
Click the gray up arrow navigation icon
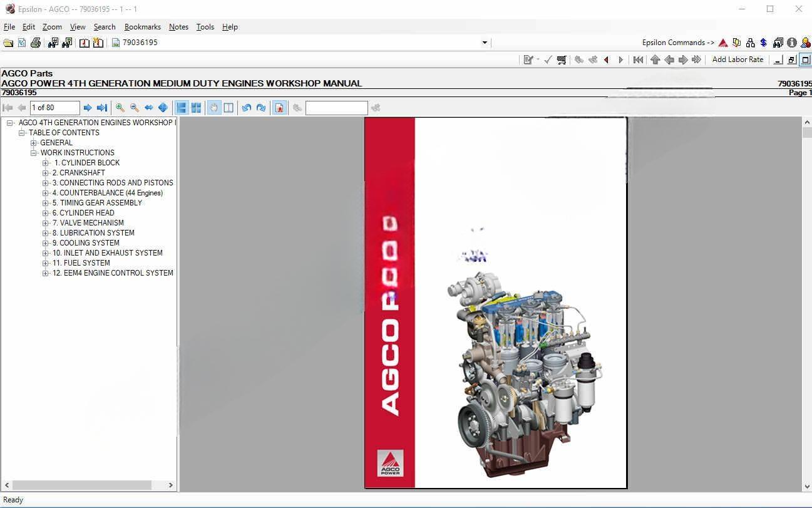pos(655,60)
